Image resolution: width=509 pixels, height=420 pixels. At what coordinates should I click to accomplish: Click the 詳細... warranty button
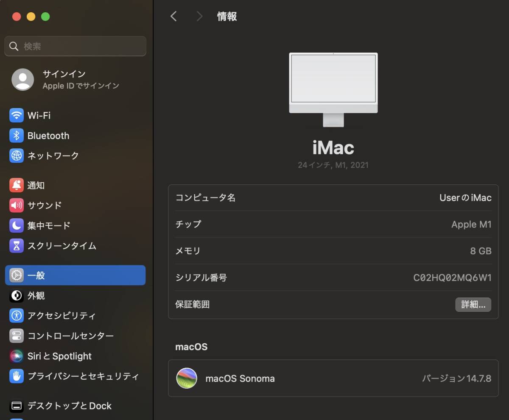click(x=473, y=304)
